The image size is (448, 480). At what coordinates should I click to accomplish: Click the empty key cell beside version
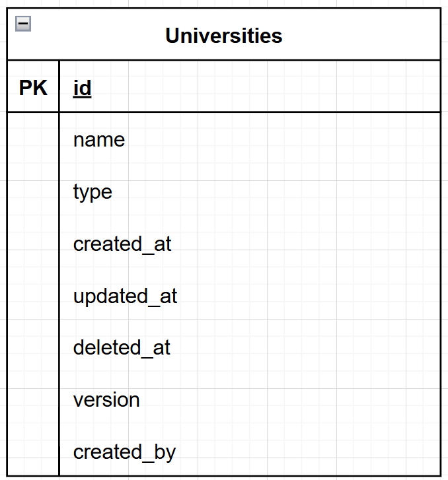pos(33,400)
